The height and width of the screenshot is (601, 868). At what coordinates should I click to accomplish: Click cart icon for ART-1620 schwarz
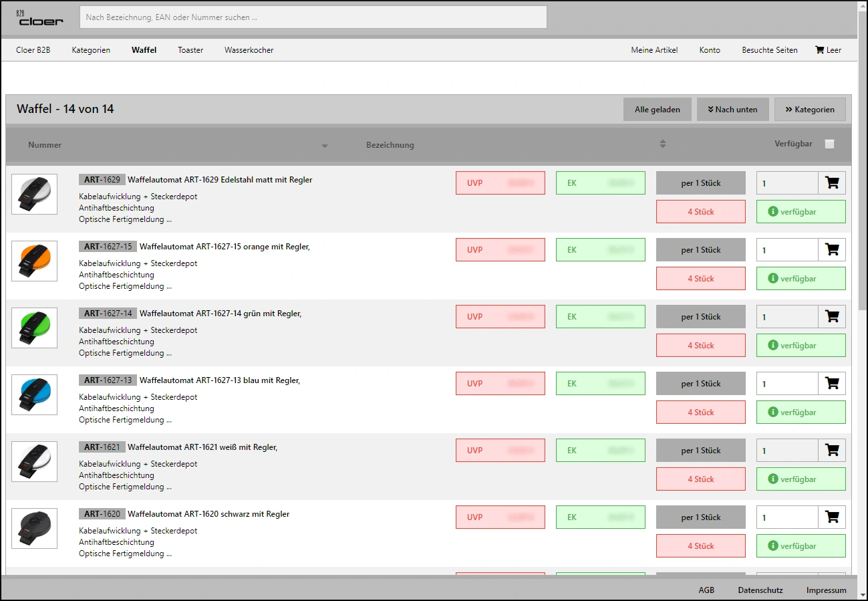pos(832,517)
